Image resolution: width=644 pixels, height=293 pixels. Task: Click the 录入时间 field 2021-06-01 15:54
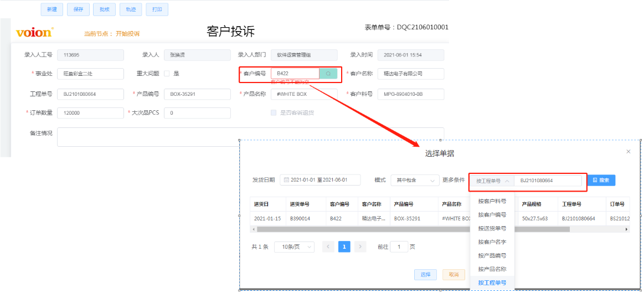click(x=411, y=55)
